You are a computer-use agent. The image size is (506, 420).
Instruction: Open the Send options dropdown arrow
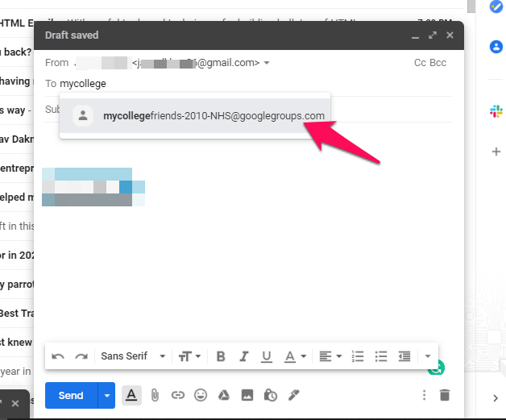[107, 395]
